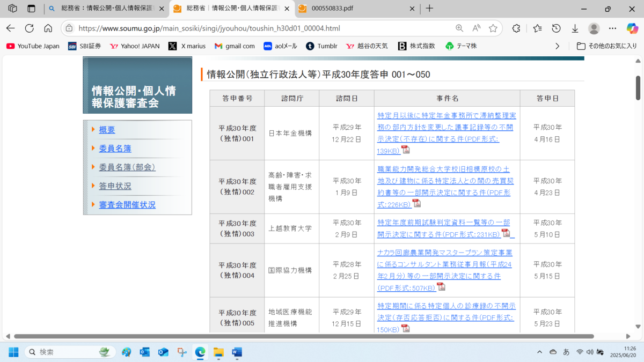This screenshot has width=644, height=362.
Task: Open gmail com bookmark
Action: coord(235,46)
